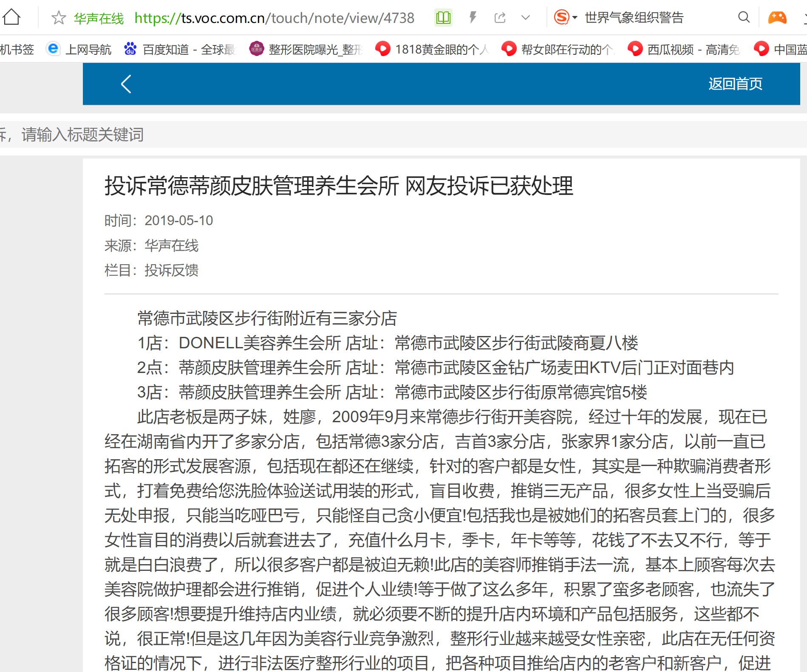Click the 华声在线 site label in address bar
Viewport: 807px width, 672px height.
99,18
